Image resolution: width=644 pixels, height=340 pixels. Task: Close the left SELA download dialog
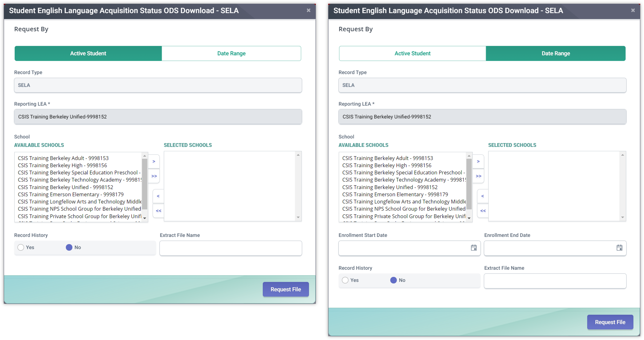pos(309,10)
